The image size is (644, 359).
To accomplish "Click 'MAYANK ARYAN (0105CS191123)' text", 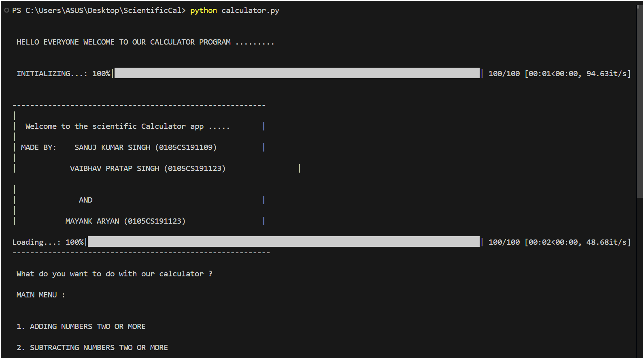I will [x=125, y=221].
